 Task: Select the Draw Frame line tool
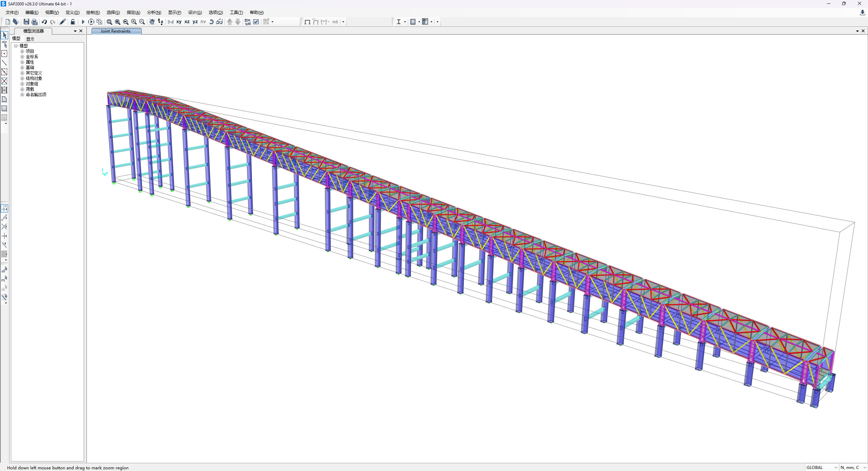pos(4,63)
